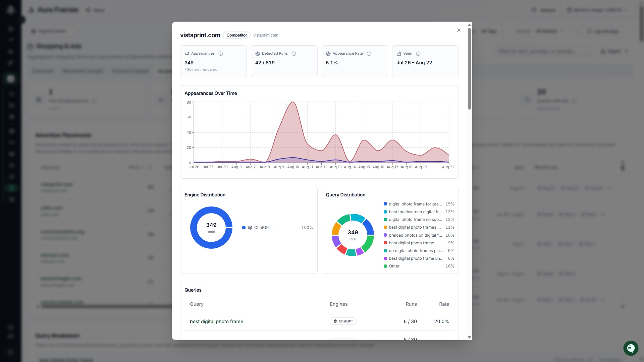Click the modal scrollbar down arrow
Screen dimensions: 644x362
pyautogui.click(x=469, y=337)
